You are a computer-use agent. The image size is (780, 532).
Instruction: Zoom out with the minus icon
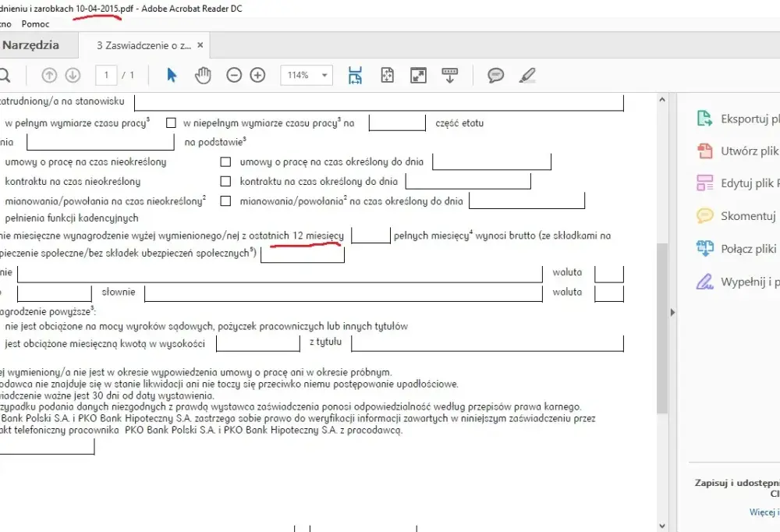pos(234,75)
